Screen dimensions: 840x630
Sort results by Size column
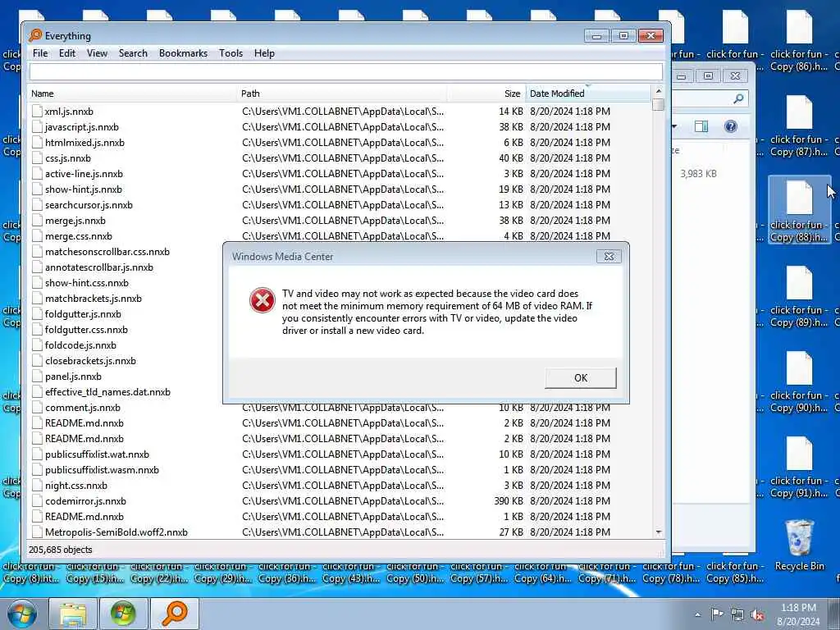point(486,94)
